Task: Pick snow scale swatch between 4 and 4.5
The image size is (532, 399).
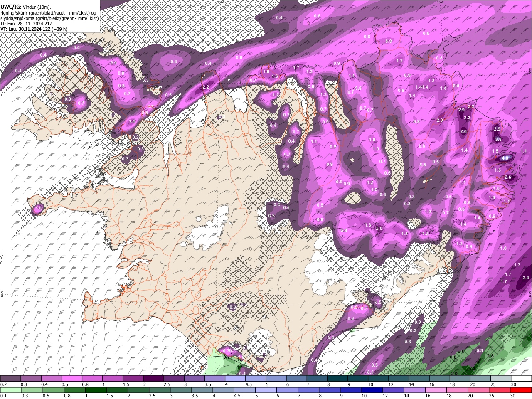Action: tap(235, 378)
